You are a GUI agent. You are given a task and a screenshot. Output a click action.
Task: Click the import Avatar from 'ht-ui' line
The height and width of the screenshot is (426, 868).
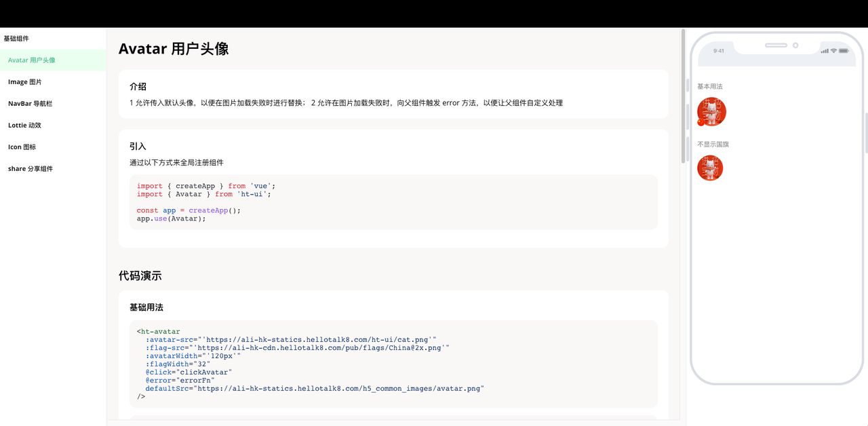coord(204,194)
